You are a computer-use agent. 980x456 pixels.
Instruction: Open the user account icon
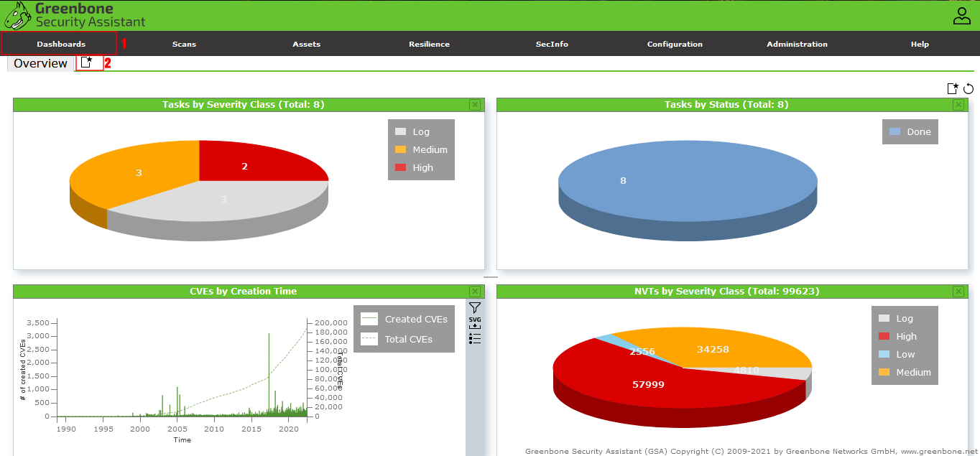[961, 16]
